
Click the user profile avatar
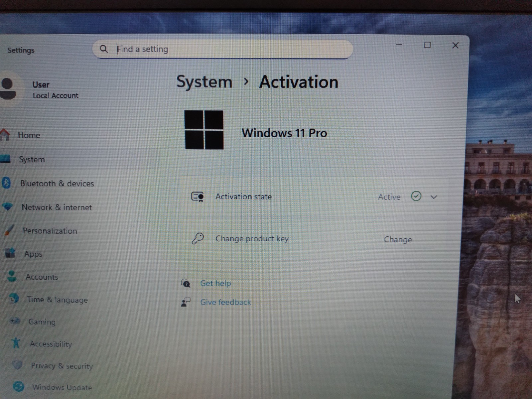pos(8,88)
